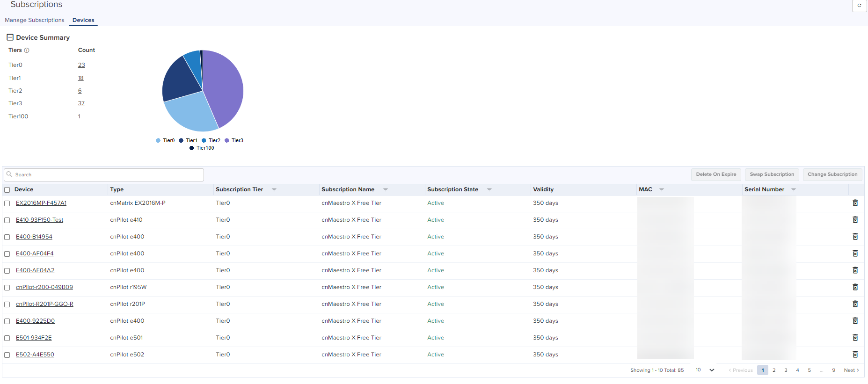Check the select-all devices checkbox
Image resolution: width=868 pixels, height=384 pixels.
tap(7, 190)
